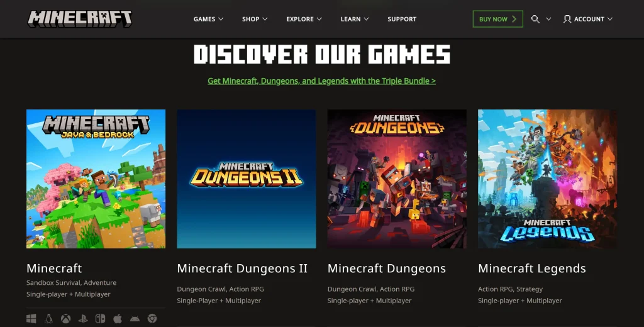Click the "Discover Our Games" heading

pos(322,54)
